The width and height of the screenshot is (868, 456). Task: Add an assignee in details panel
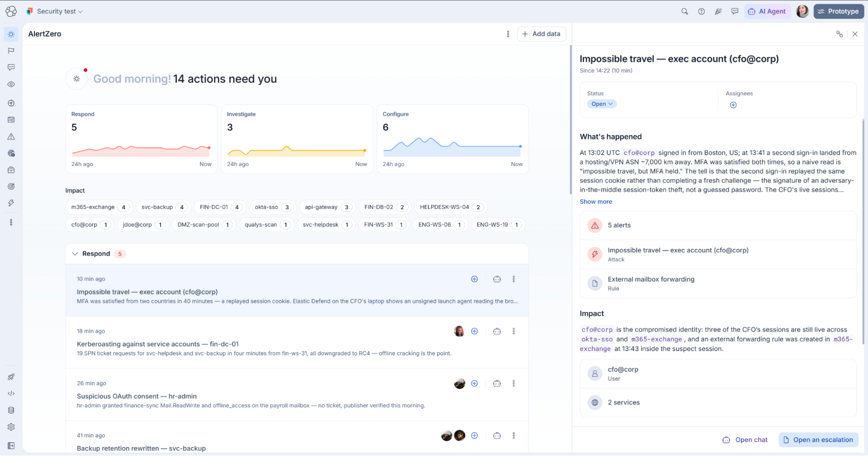[x=733, y=105]
